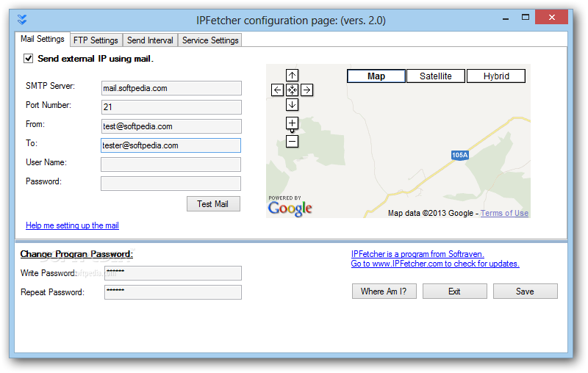Click the SMTP Server input field

tap(171, 88)
